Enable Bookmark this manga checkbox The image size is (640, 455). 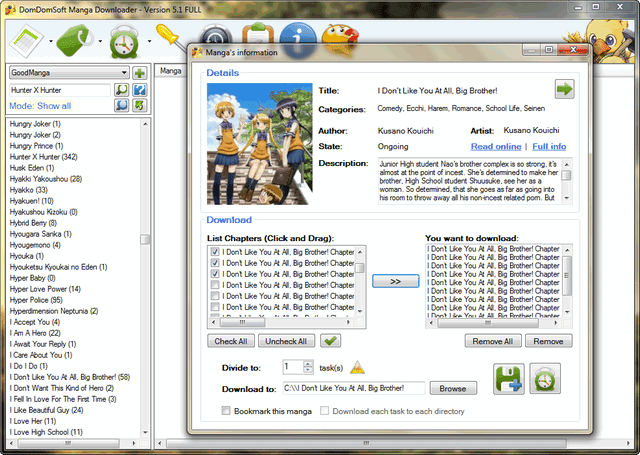(226, 411)
